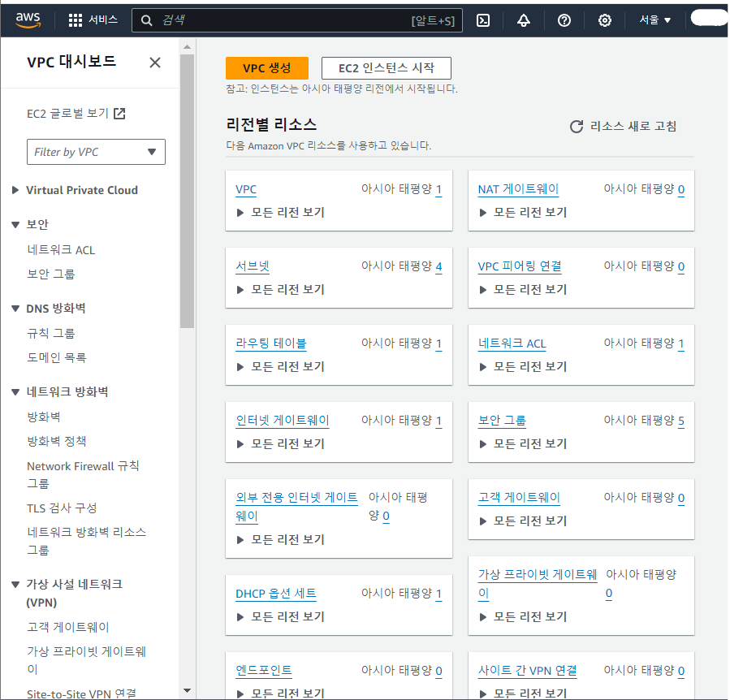Click the 검색 search input field
This screenshot has width=730, height=700.
(x=297, y=20)
